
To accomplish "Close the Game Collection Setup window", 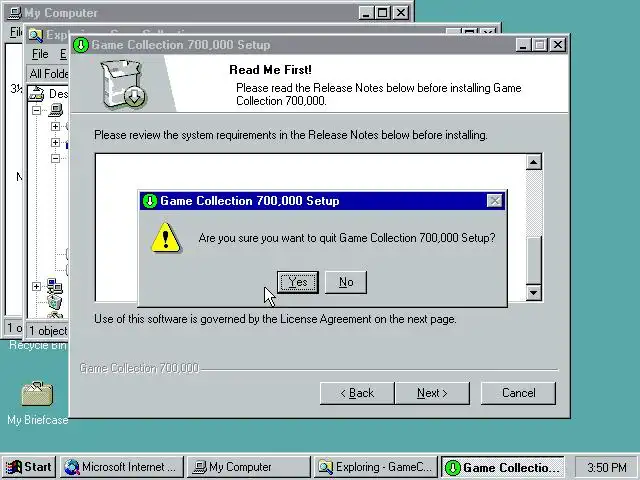I will pyautogui.click(x=558, y=45).
